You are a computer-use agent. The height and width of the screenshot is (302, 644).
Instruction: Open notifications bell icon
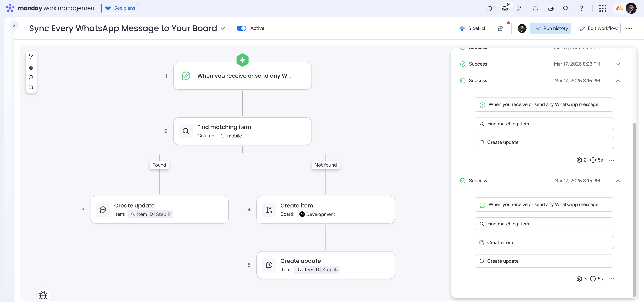pos(490,8)
